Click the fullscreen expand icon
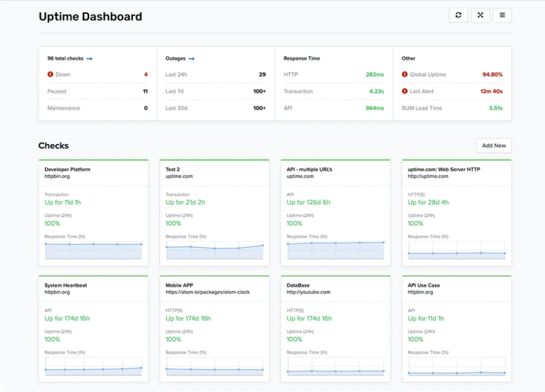Screen dimensions: 545x392 (480, 15)
